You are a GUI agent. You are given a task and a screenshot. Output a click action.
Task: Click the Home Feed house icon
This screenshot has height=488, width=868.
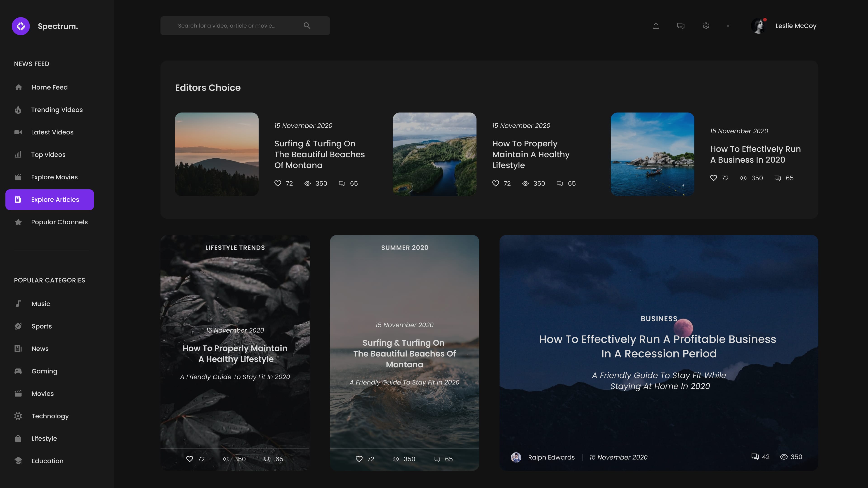[x=19, y=87]
